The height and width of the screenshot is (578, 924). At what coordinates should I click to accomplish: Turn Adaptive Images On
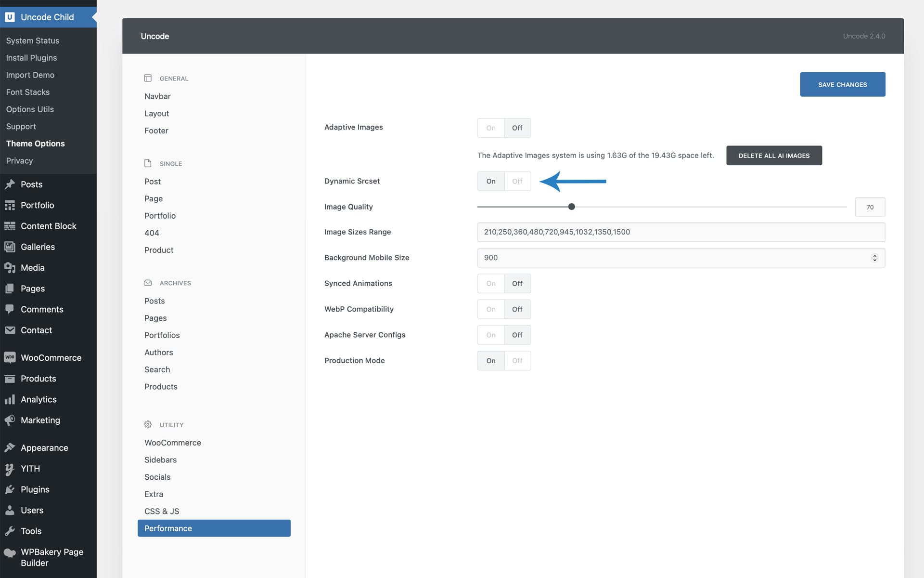491,128
